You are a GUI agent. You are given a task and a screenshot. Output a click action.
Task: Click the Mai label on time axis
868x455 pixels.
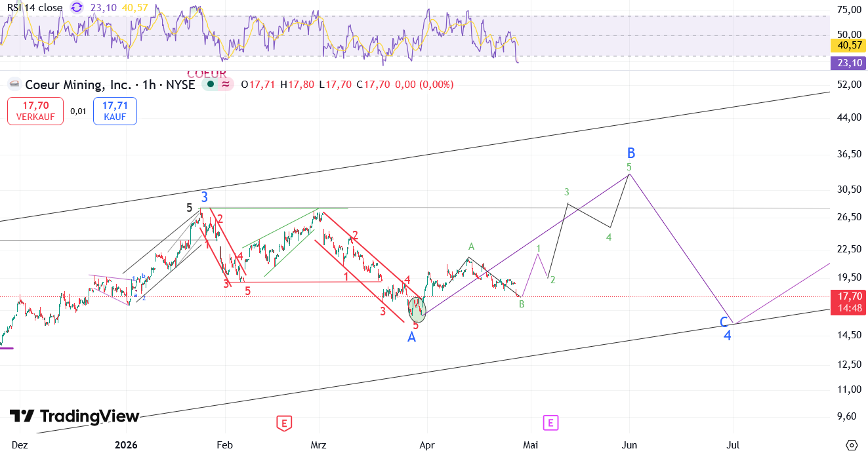530,445
